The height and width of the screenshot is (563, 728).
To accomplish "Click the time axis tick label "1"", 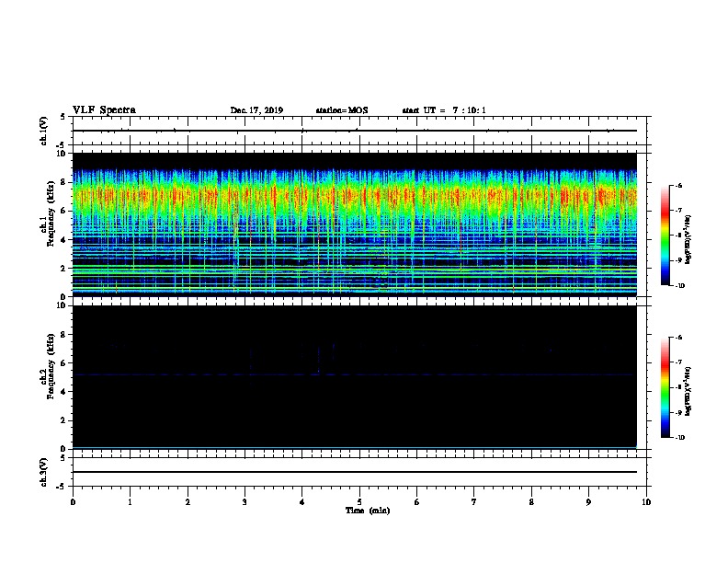I will click(x=130, y=502).
